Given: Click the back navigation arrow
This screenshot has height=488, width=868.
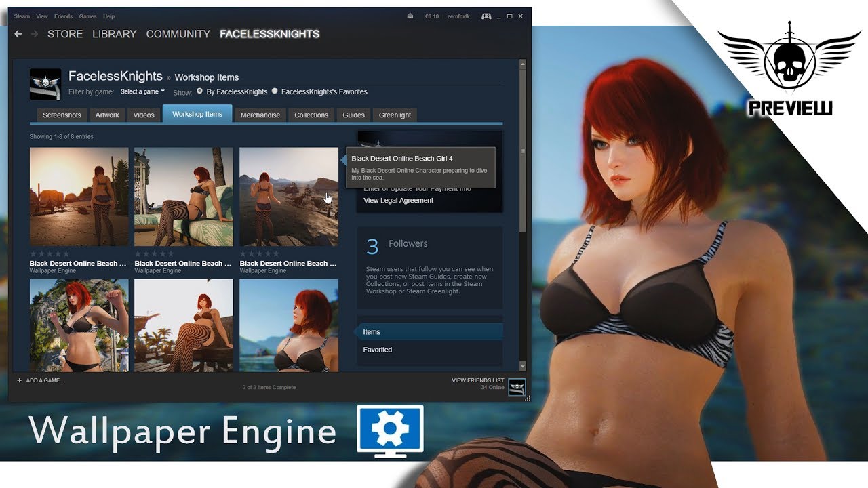Looking at the screenshot, I should (18, 34).
